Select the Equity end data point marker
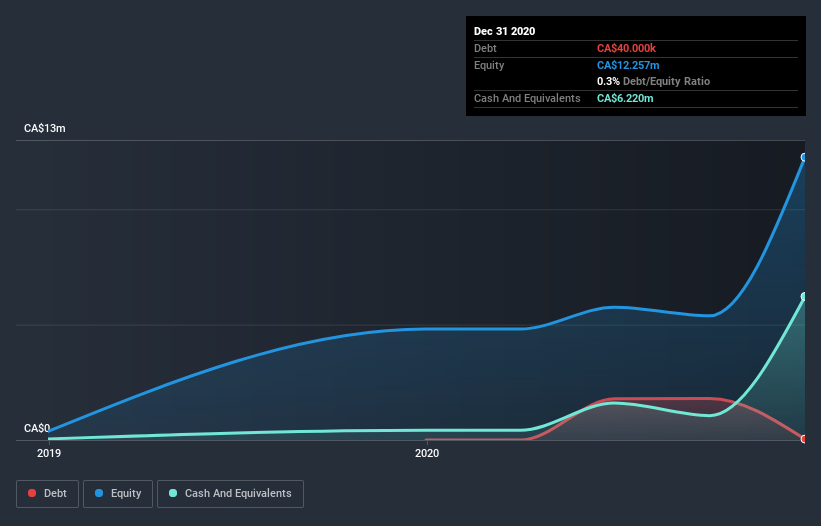Screen dimensions: 821x526 click(804, 157)
